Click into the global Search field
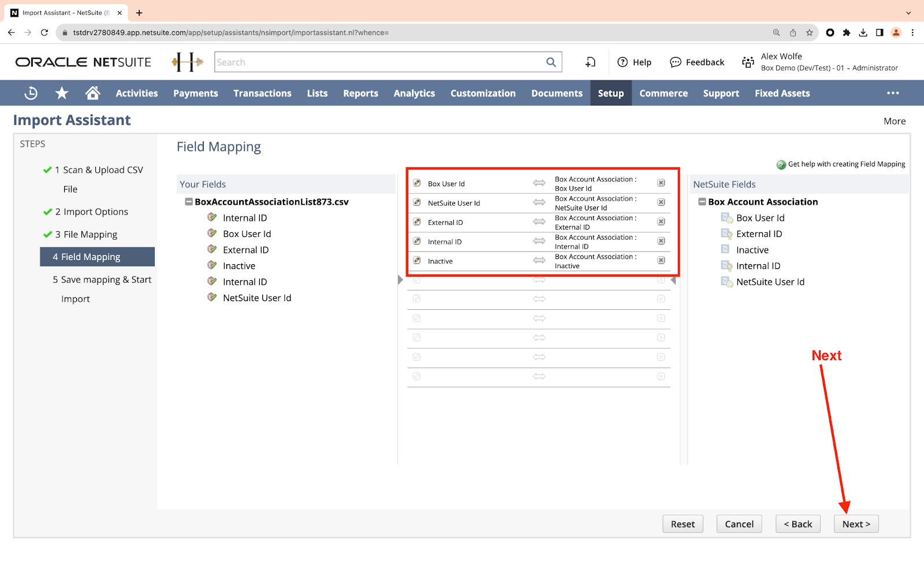 click(378, 62)
